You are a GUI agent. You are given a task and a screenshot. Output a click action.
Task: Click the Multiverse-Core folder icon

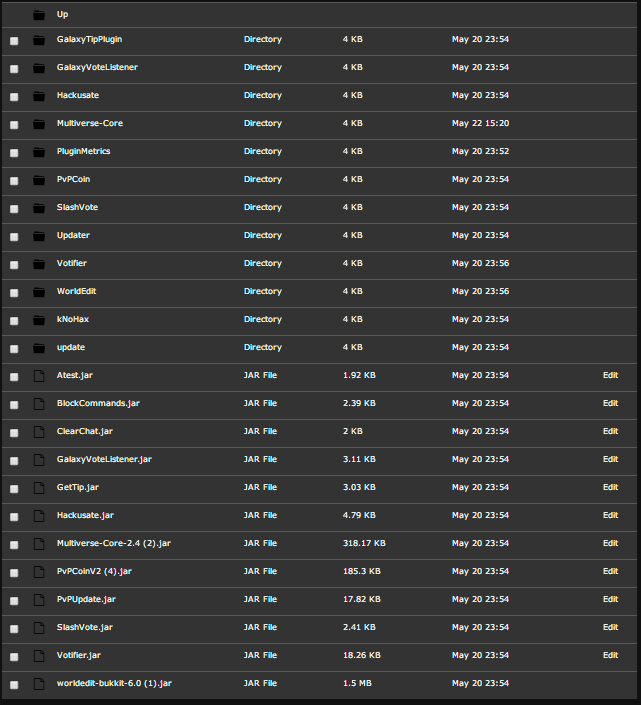tap(39, 124)
